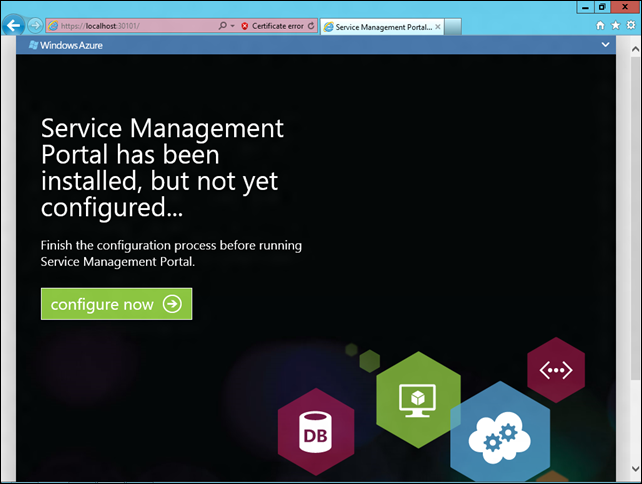Click the vertical scrollbar thumb
The height and width of the screenshot is (484, 642).
(x=635, y=218)
